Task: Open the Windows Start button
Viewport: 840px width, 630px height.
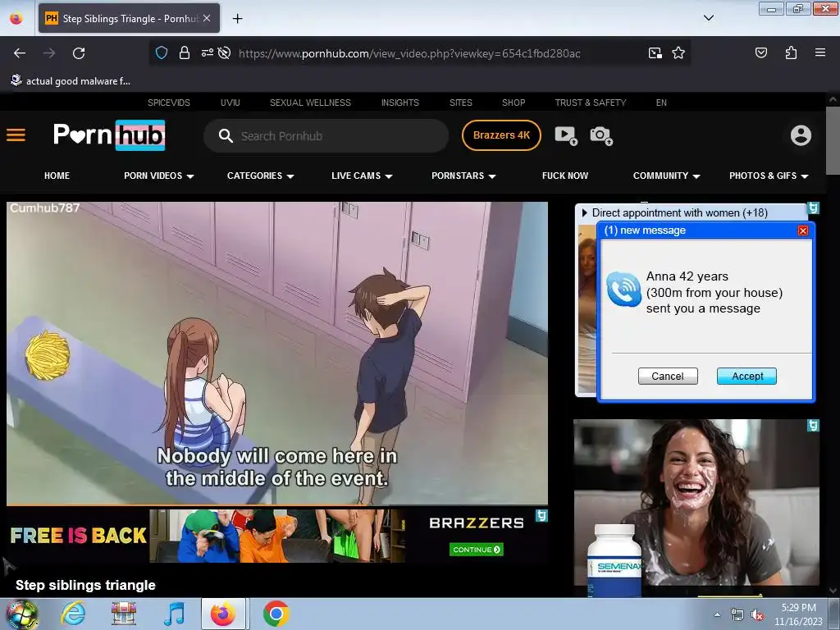Action: [x=21, y=614]
